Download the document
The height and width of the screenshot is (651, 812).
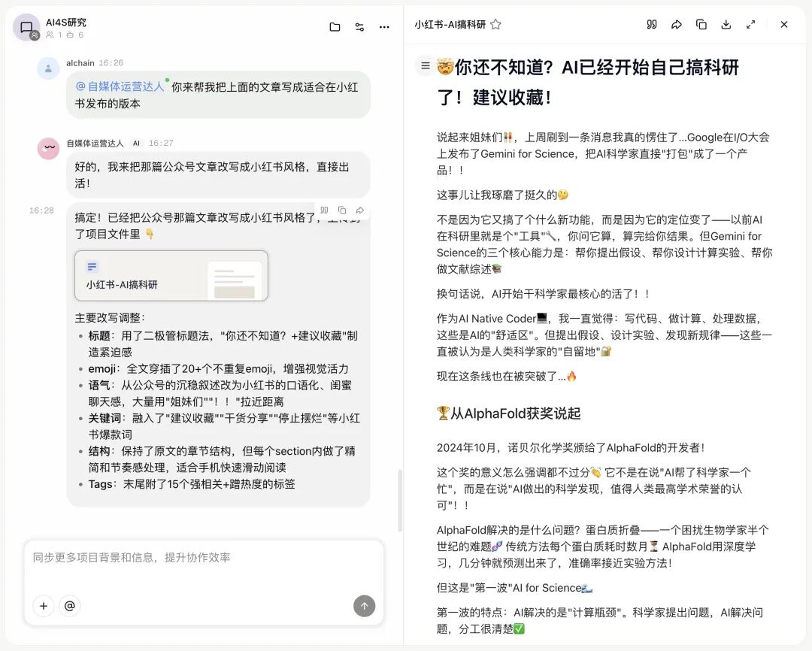726,24
